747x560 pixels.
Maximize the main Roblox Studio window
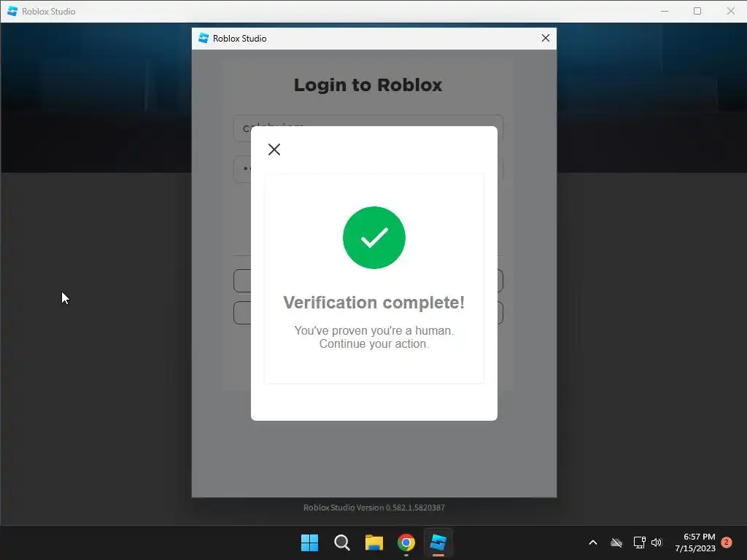697,11
